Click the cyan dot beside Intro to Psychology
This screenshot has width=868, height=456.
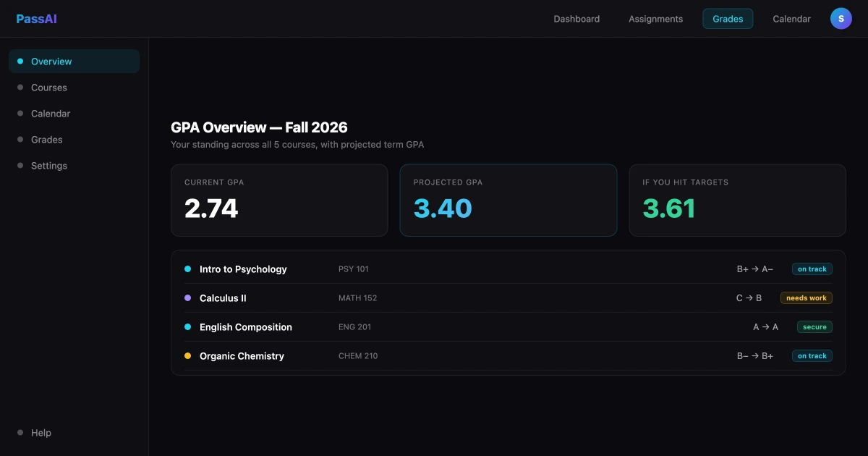tap(187, 269)
